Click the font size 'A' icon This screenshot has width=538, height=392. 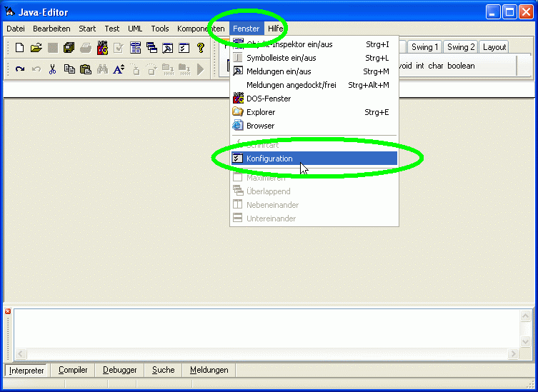pos(119,69)
